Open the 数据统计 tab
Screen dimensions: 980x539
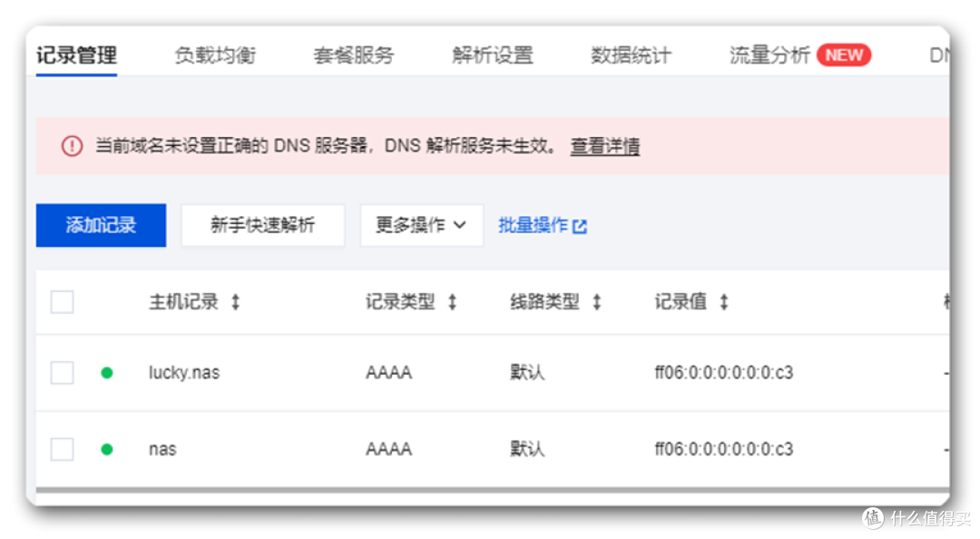pyautogui.click(x=632, y=55)
